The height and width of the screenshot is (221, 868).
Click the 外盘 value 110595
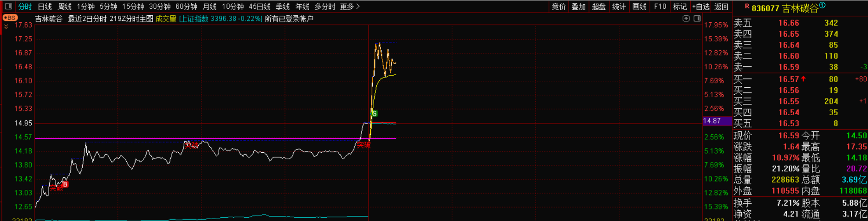[785, 191]
